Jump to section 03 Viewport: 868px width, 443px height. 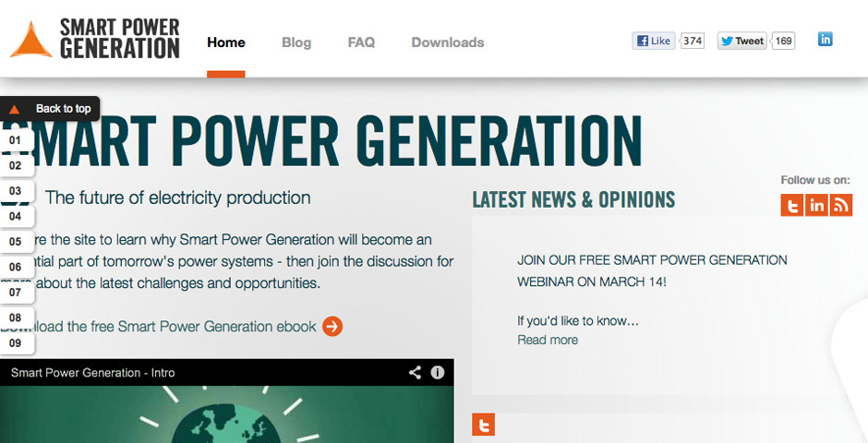(x=16, y=191)
